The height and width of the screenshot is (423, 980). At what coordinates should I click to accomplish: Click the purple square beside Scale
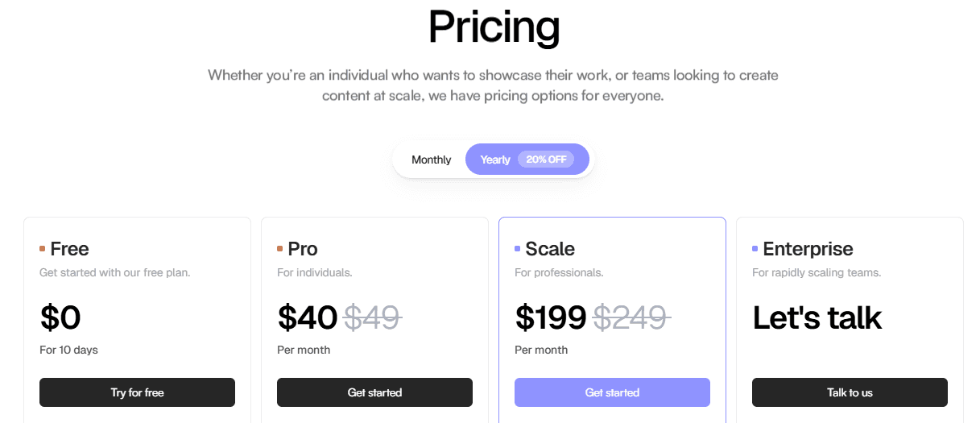point(517,249)
